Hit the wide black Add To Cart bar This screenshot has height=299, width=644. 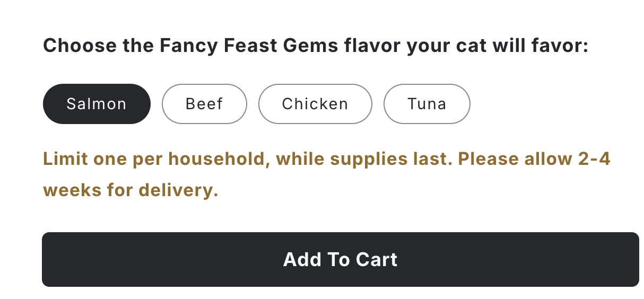340,259
